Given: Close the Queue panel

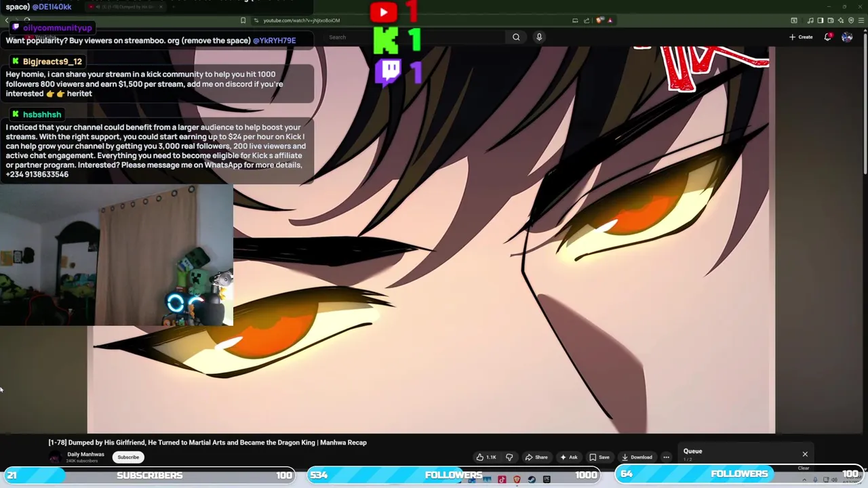Looking at the screenshot, I should [805, 454].
